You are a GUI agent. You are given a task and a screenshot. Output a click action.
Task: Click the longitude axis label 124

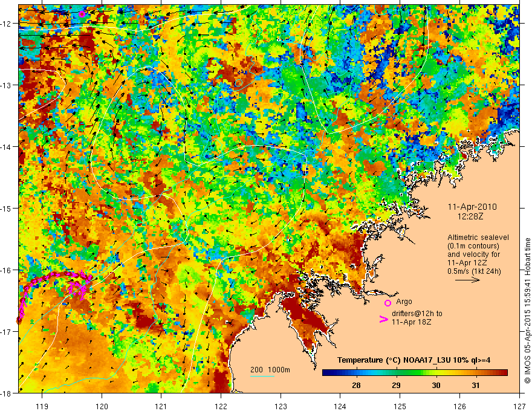tap(340, 406)
